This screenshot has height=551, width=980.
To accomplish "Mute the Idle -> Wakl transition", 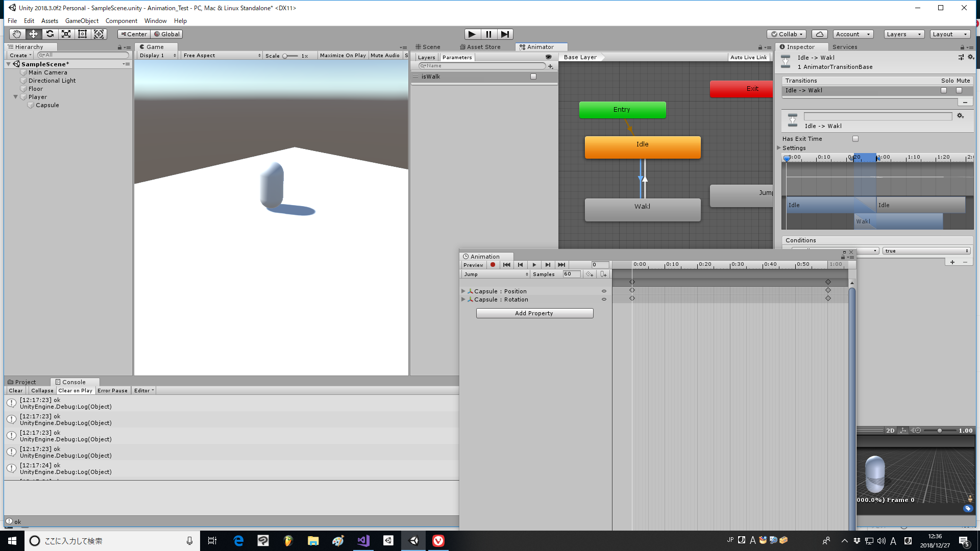I will click(x=959, y=90).
